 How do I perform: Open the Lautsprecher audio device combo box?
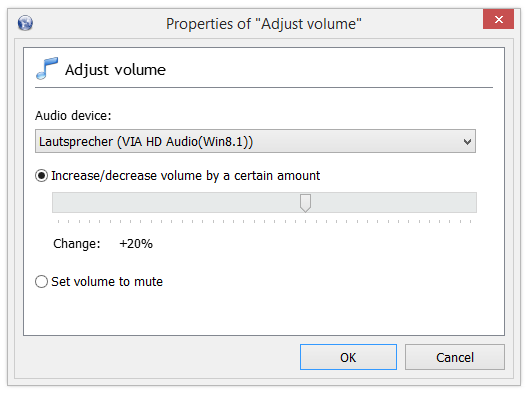click(255, 141)
